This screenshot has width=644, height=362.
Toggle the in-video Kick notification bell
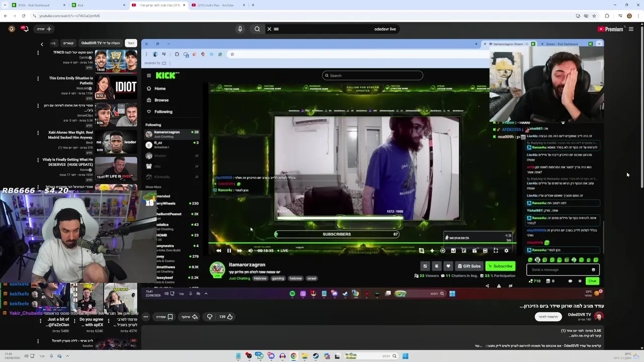436,266
